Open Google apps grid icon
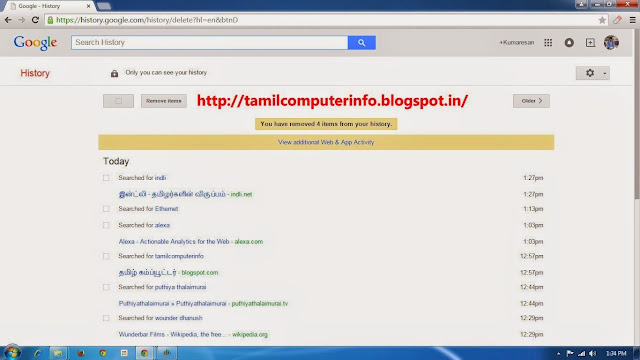Screen dimensions: 640x360 click(548, 42)
